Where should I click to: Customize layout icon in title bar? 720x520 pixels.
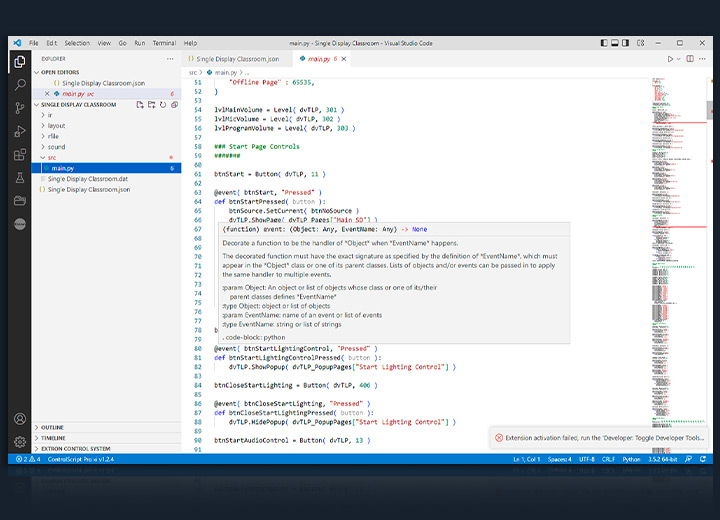[x=641, y=43]
